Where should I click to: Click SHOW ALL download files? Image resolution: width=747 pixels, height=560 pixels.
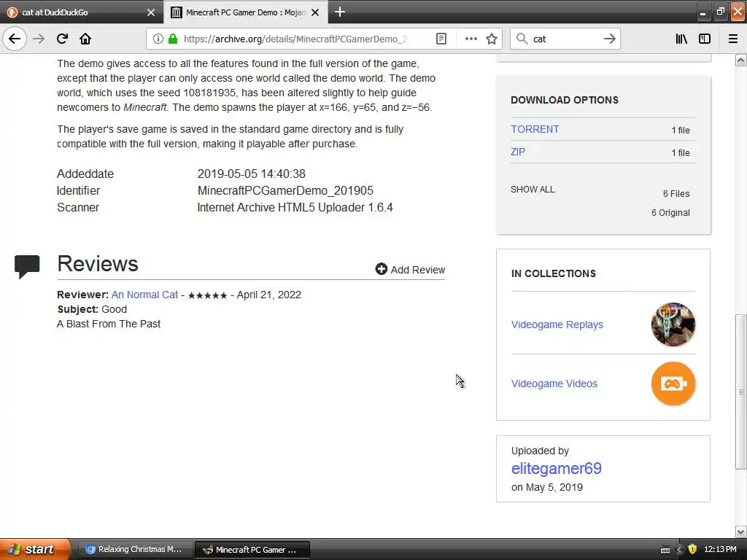[533, 189]
